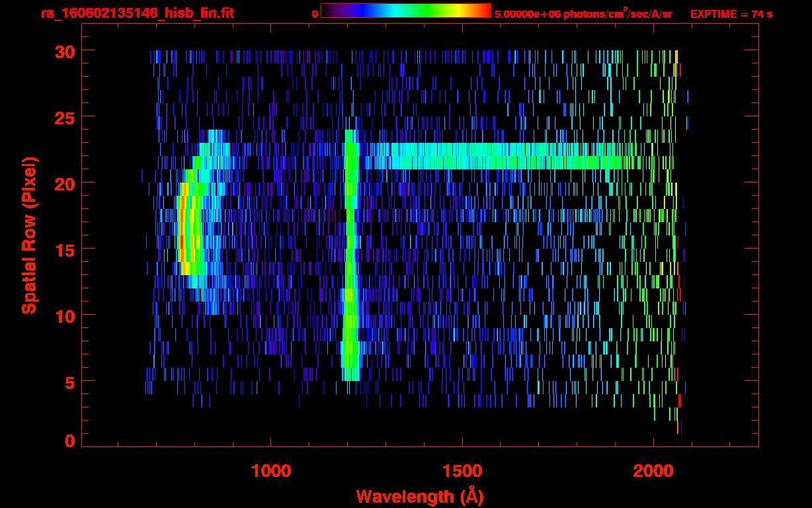Click the rainbow color scale bar
812x508 pixels.
tap(405, 11)
